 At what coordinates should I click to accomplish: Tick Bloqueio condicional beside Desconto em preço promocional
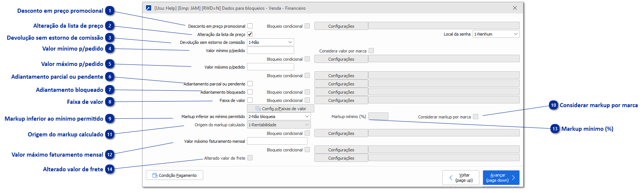(x=307, y=26)
